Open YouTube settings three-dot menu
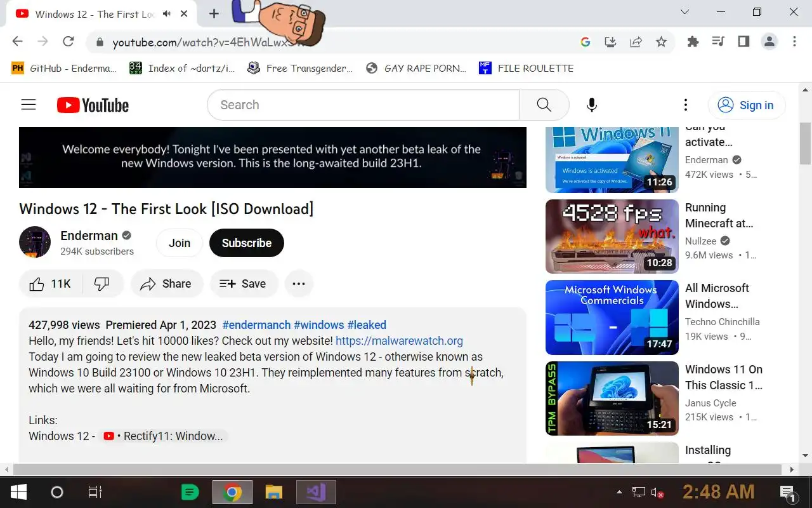This screenshot has width=812, height=508. pos(685,105)
